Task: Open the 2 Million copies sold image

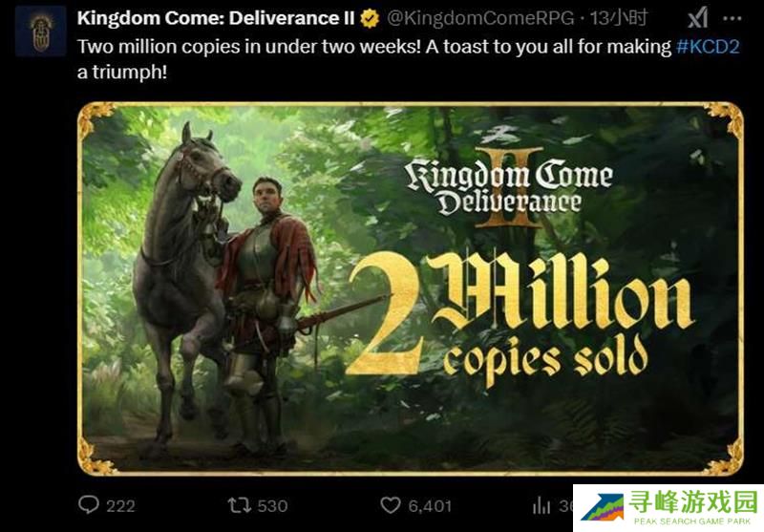Action: point(410,287)
